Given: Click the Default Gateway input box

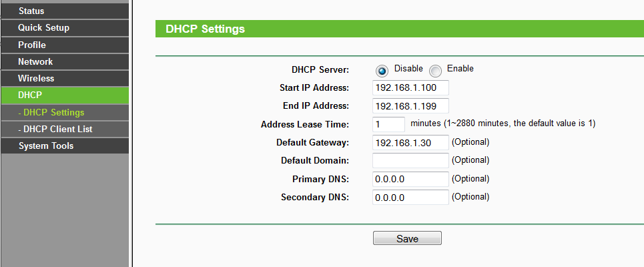Looking at the screenshot, I should click(410, 143).
